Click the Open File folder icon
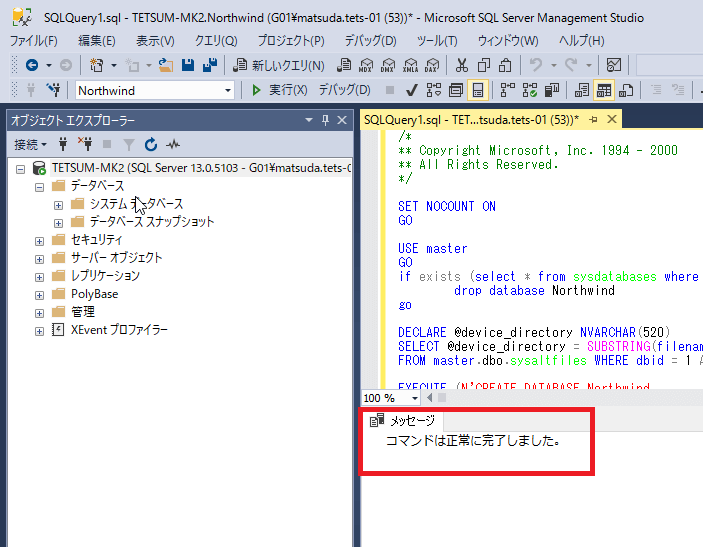Viewport: 703px width, 547px height. click(x=165, y=65)
